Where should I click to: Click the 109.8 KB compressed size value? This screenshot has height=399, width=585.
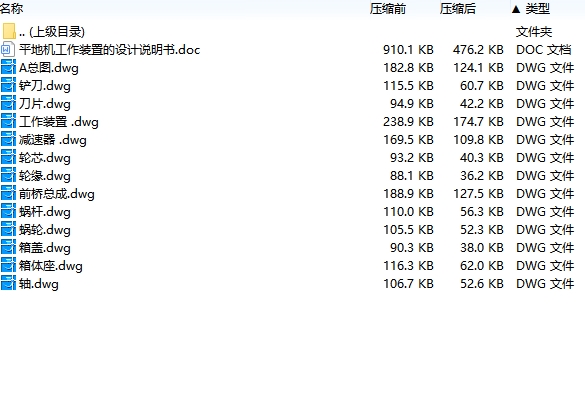pyautogui.click(x=478, y=140)
